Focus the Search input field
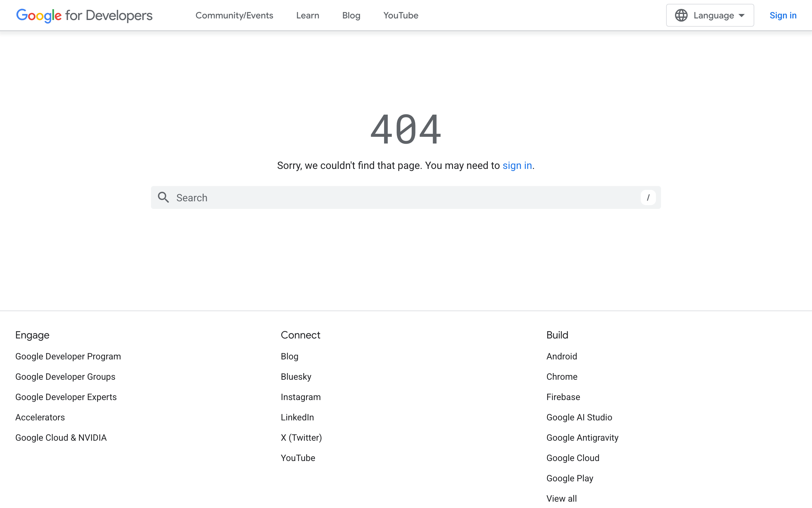Screen dimensions: 812x508 (x=406, y=197)
